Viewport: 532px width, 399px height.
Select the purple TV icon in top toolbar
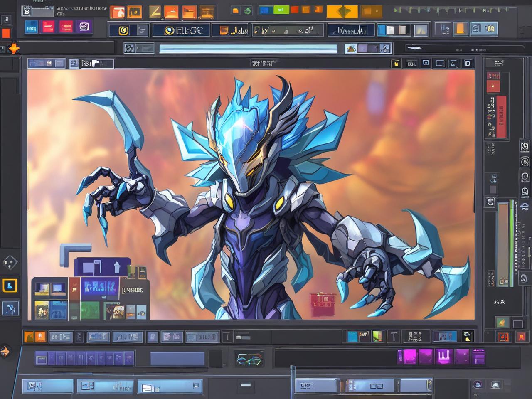click(84, 27)
